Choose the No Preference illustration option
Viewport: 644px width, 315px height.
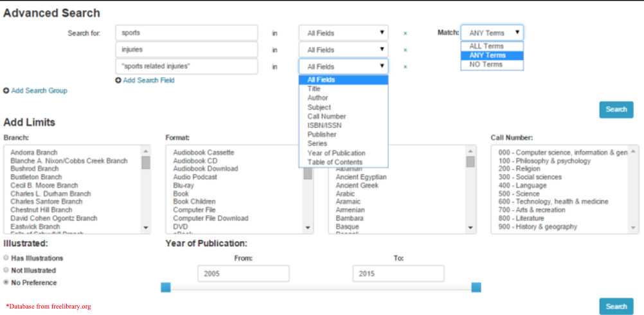tap(6, 282)
